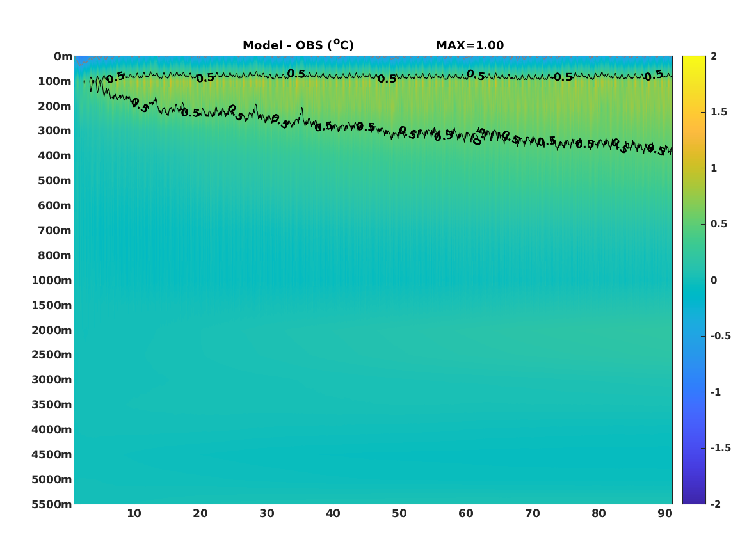Select the 4500m depth axis label
The height and width of the screenshot is (560, 747).
point(52,455)
